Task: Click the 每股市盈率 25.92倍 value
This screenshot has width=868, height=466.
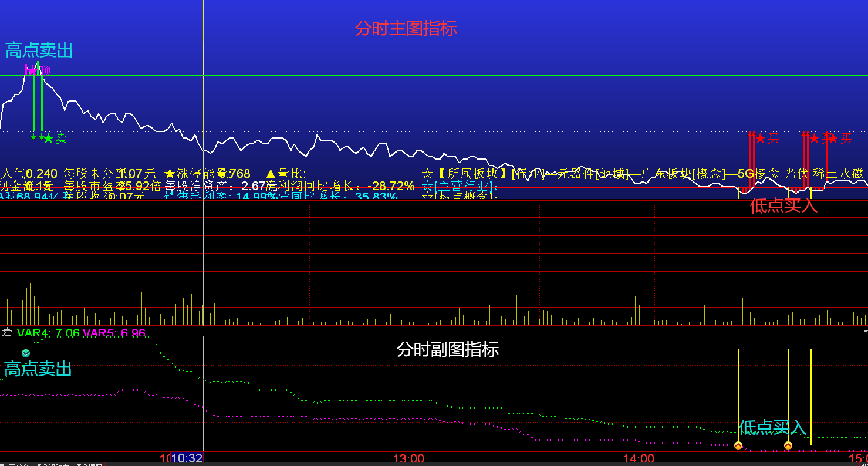Action: tap(113, 186)
